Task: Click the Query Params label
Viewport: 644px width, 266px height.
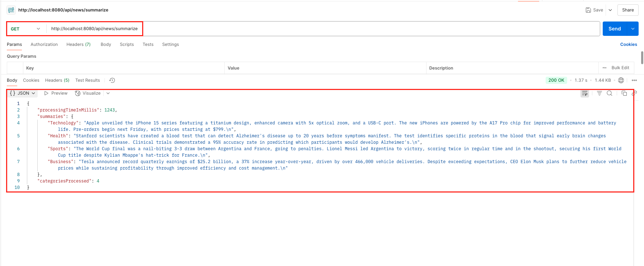Action: (x=22, y=56)
